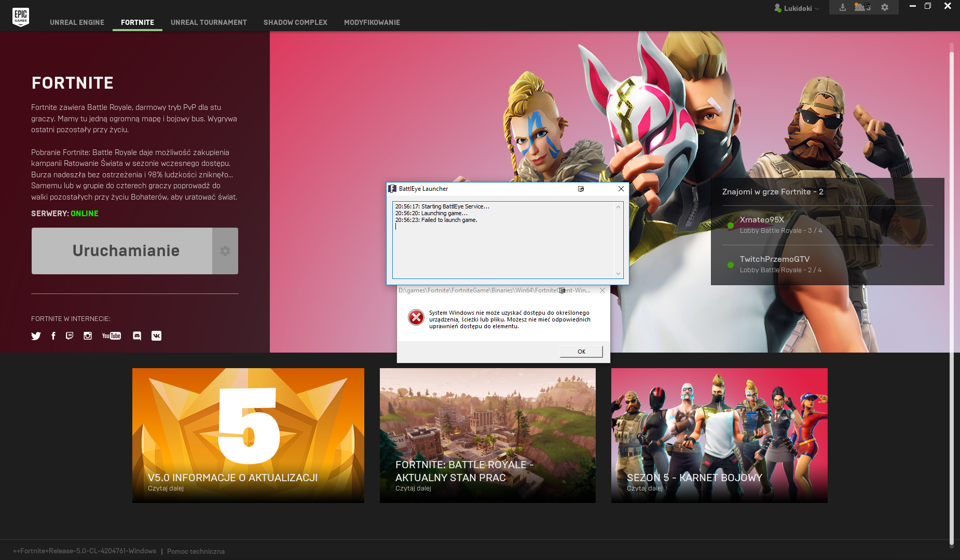Expand the Lukidoki account dropdown
960x560 pixels.
(797, 8)
